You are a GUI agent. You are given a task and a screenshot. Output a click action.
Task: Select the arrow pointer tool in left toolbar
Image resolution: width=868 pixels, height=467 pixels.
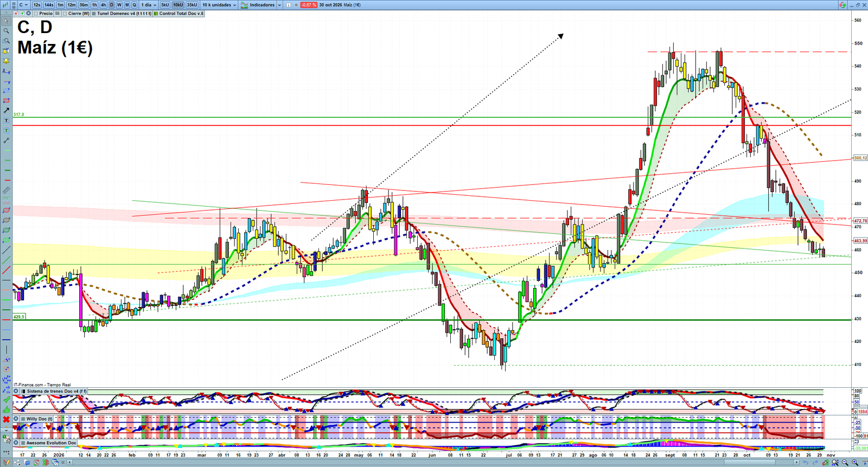coord(7,21)
